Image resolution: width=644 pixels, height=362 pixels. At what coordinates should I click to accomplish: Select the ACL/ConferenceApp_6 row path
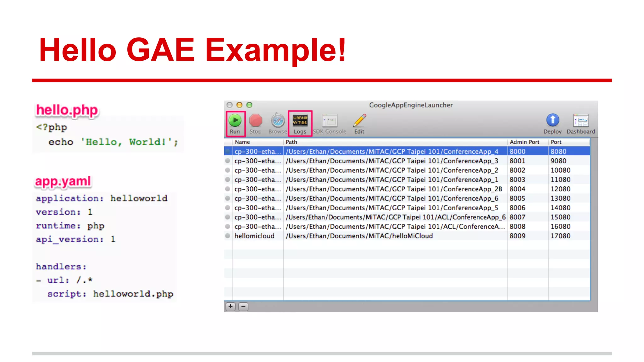tap(396, 217)
